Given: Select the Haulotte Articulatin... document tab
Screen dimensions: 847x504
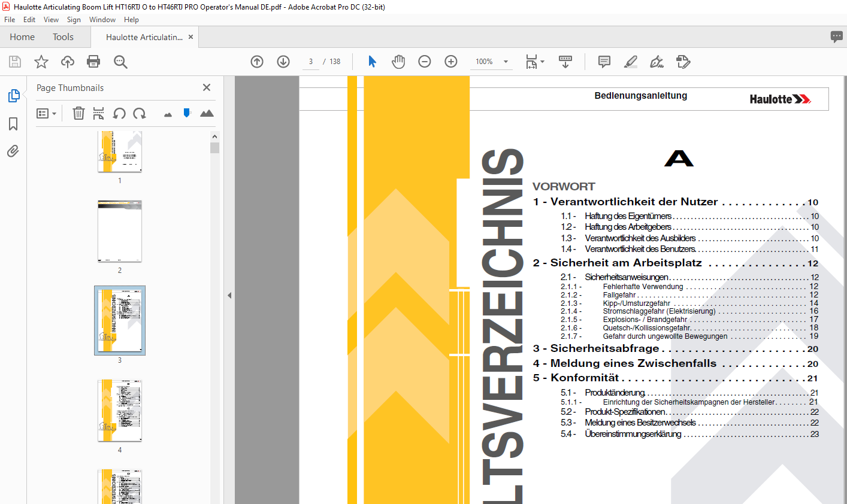Looking at the screenshot, I should click(x=144, y=37).
